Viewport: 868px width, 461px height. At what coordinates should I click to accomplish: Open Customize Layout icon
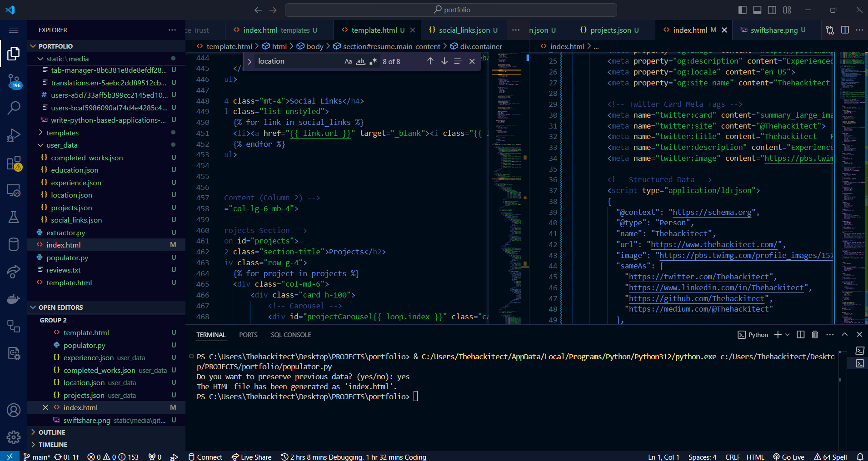(x=787, y=10)
